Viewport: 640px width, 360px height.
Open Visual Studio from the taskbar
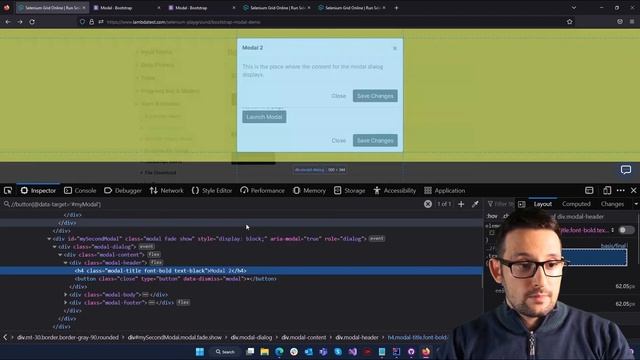[x=353, y=352]
